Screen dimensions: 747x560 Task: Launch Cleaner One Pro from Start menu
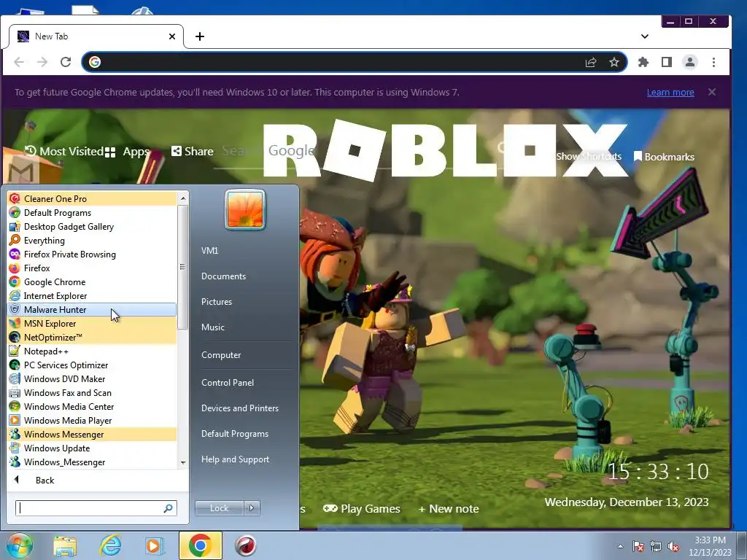pos(92,198)
